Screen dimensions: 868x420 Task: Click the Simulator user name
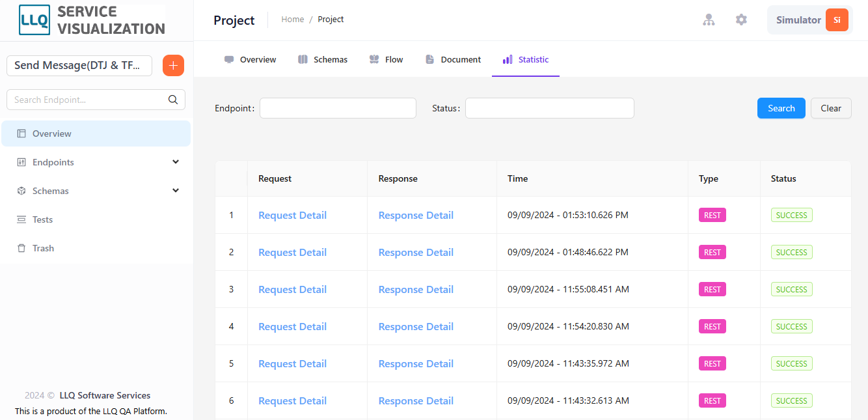pos(798,20)
